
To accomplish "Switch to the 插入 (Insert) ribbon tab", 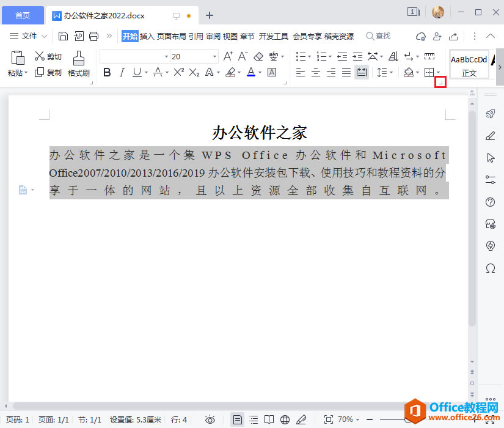I will [x=147, y=36].
